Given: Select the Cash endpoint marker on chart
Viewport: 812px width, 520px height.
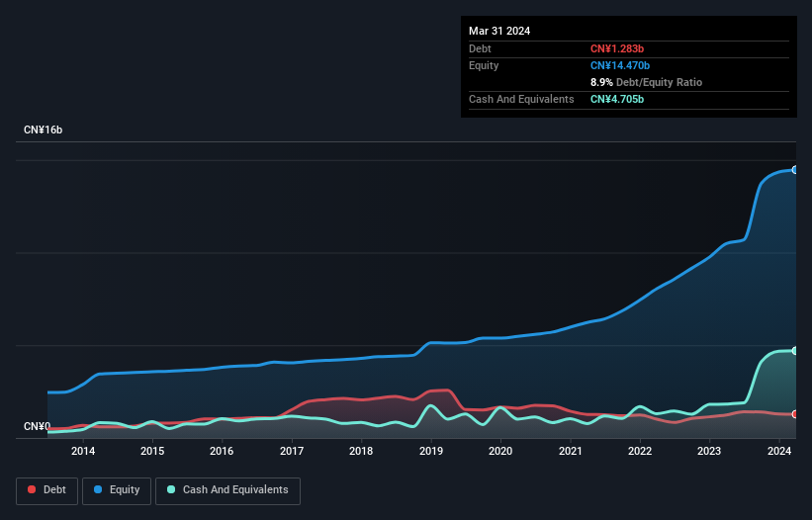Looking at the screenshot, I should pyautogui.click(x=795, y=351).
